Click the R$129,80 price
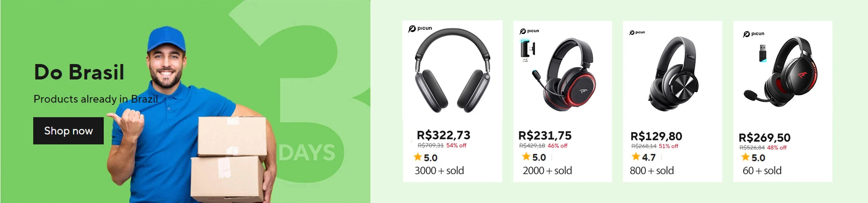 coord(656,136)
